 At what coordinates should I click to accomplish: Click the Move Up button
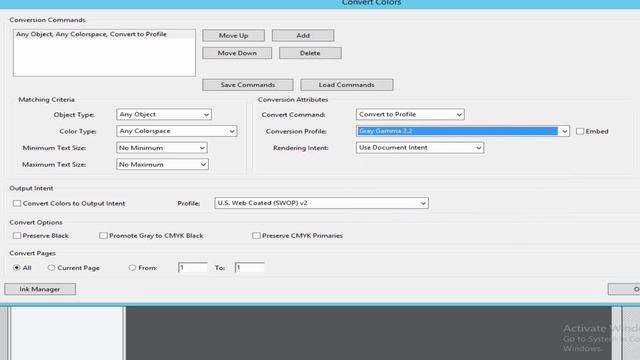pos(233,36)
